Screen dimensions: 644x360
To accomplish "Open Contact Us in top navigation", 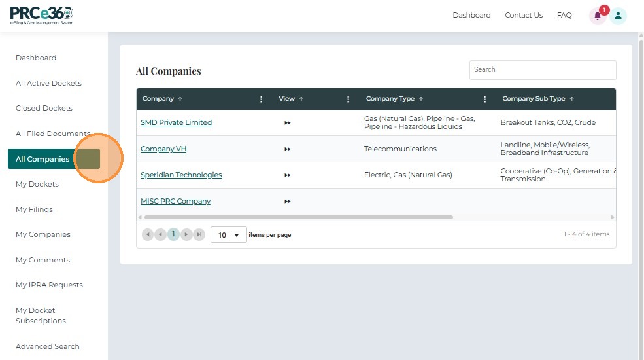I will tap(524, 15).
